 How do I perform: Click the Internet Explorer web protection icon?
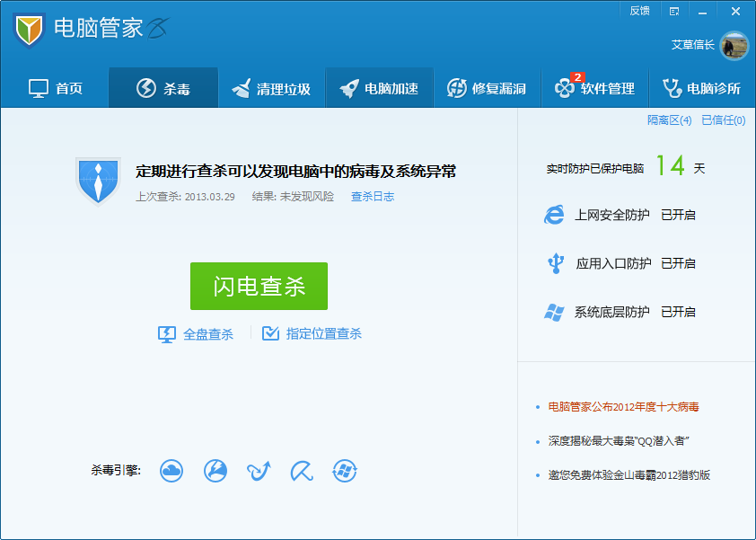tap(554, 215)
